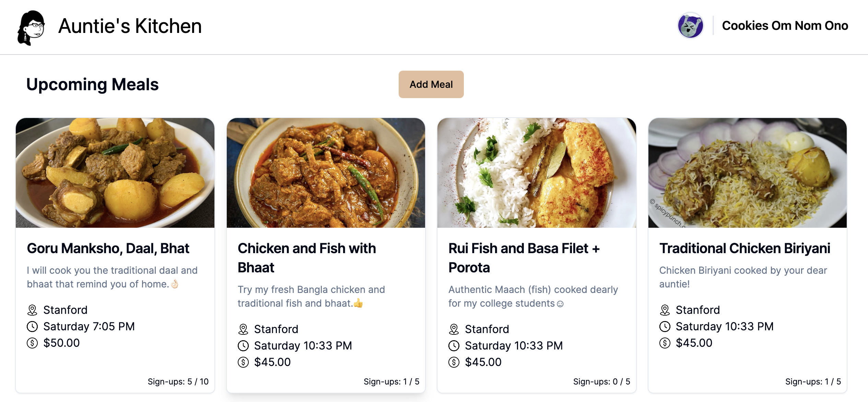Click the Traditional Chicken Biriyani title
This screenshot has width=868, height=402.
point(744,248)
